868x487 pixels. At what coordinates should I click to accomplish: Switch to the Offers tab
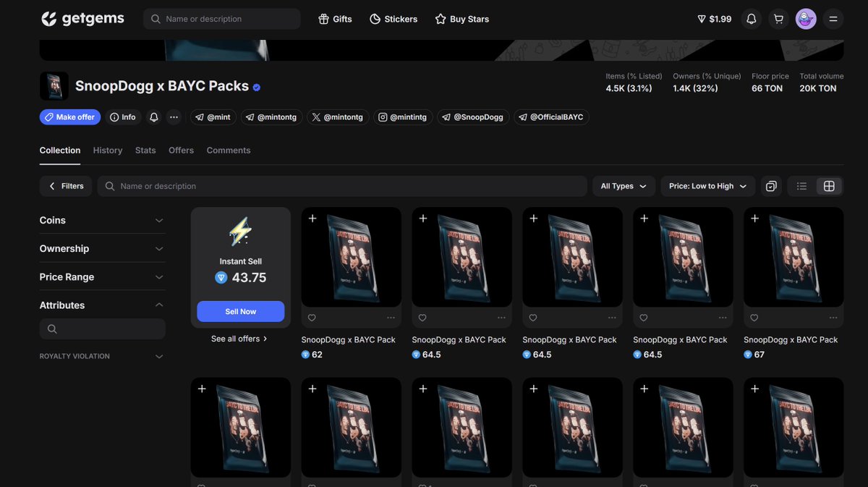(181, 151)
